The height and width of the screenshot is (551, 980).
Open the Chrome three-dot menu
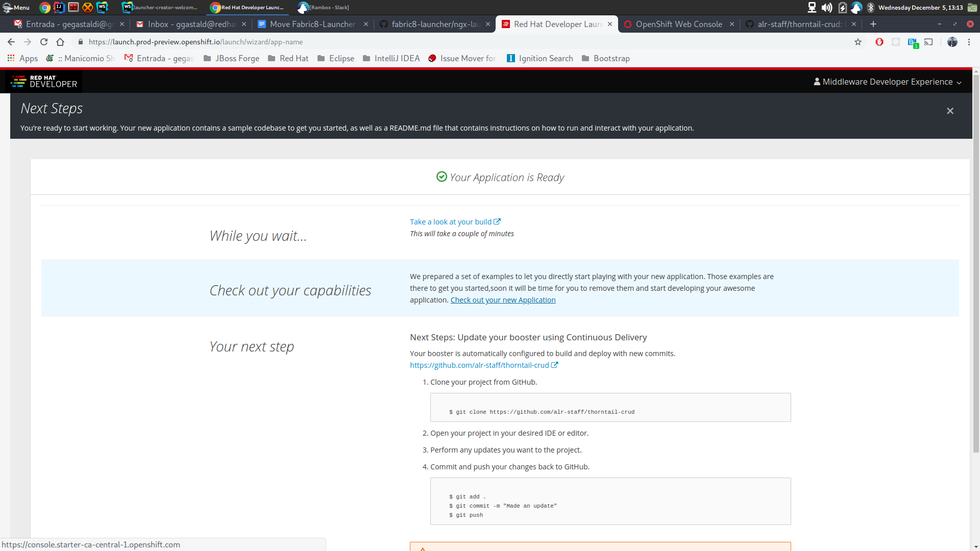pyautogui.click(x=969, y=42)
